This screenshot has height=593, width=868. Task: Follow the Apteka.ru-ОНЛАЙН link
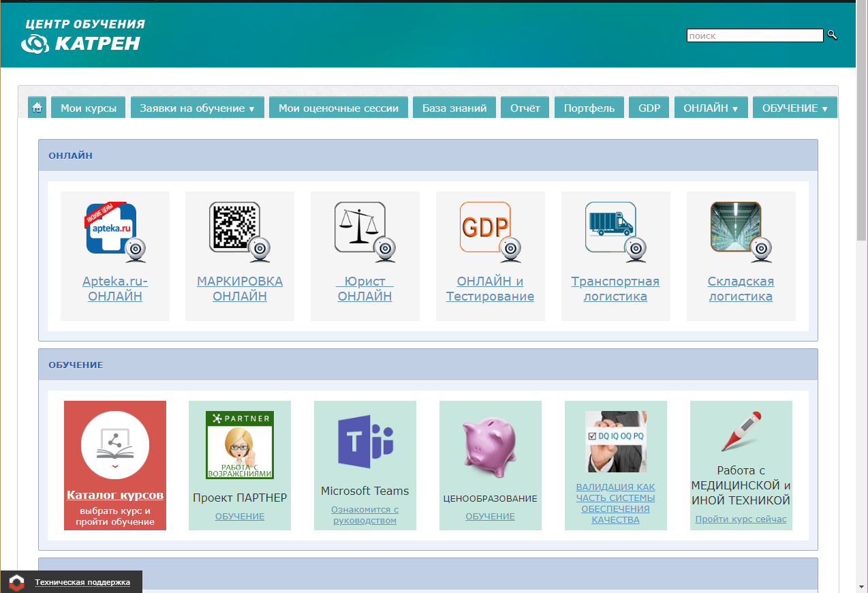[x=115, y=289]
